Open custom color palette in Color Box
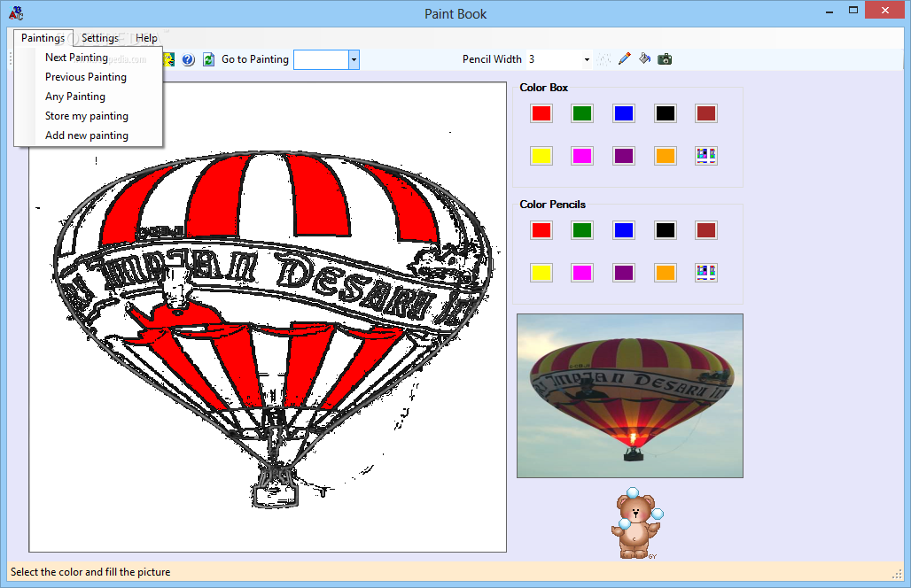Image resolution: width=911 pixels, height=588 pixels. [x=706, y=156]
